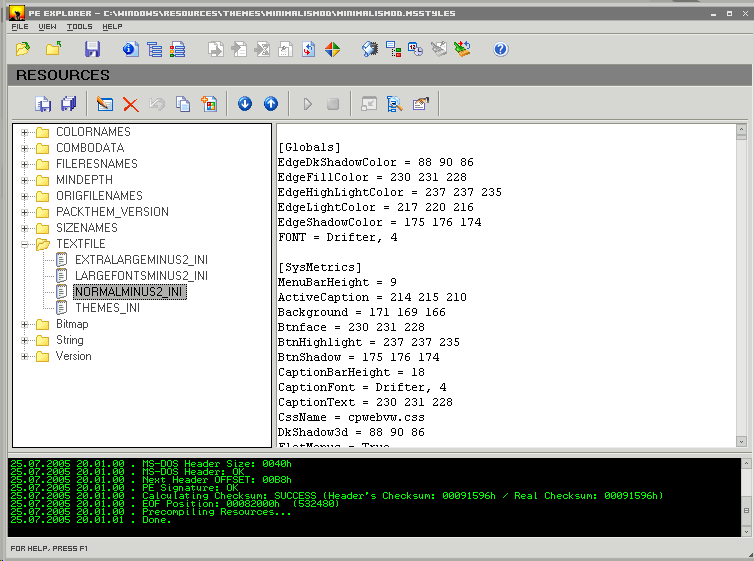The width and height of the screenshot is (754, 561).
Task: Click the colorful diamond resource icon
Action: point(332,49)
